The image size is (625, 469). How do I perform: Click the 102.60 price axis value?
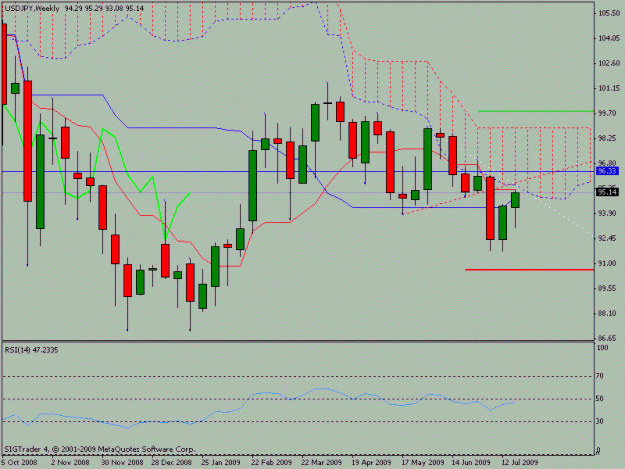pyautogui.click(x=609, y=63)
